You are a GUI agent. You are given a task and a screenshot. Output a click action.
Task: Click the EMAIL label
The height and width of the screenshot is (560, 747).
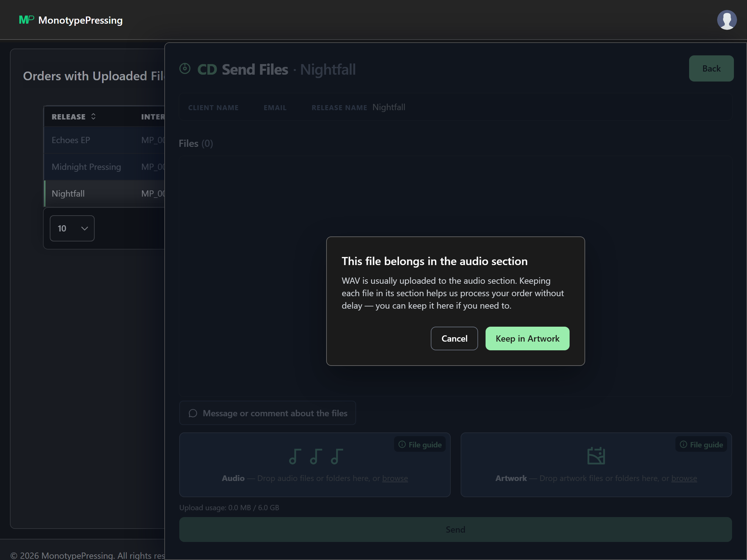(x=275, y=108)
